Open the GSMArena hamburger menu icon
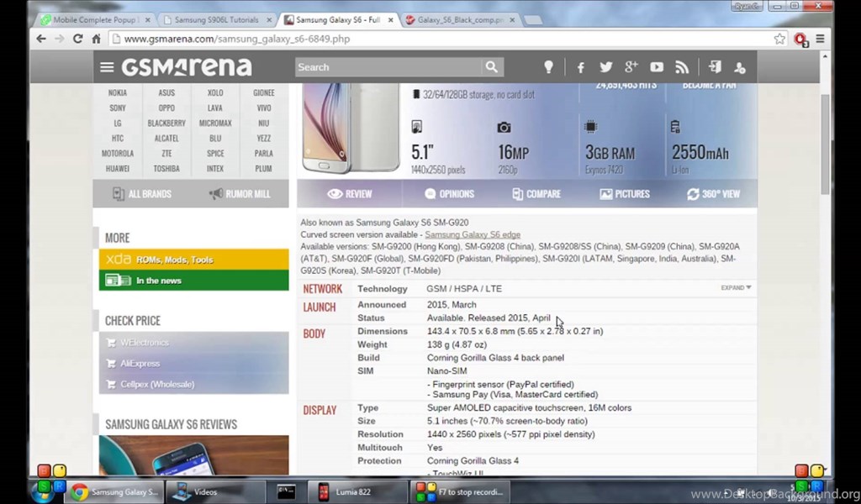Screen dimensions: 861x504 107,67
